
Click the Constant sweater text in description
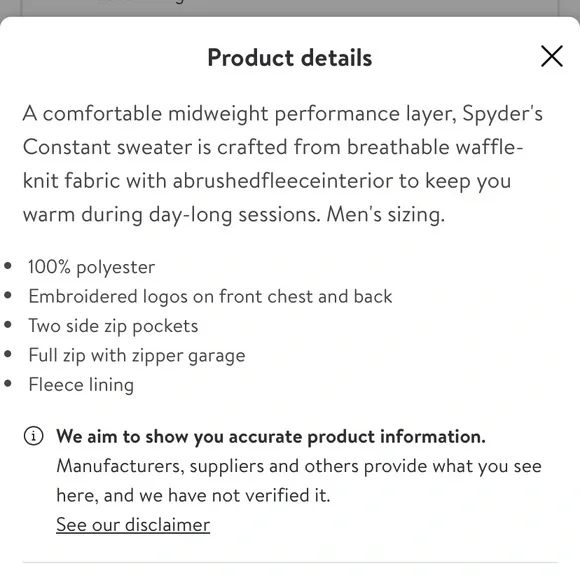click(x=107, y=147)
